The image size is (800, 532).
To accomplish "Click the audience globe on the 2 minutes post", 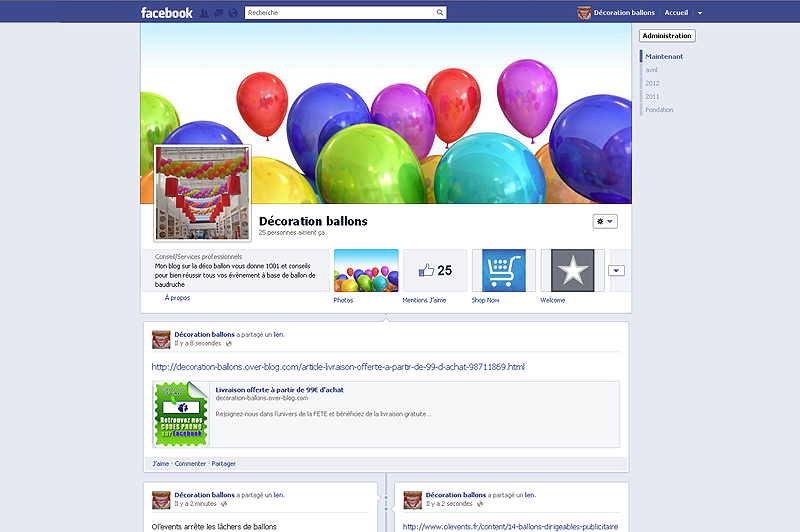I will click(224, 504).
